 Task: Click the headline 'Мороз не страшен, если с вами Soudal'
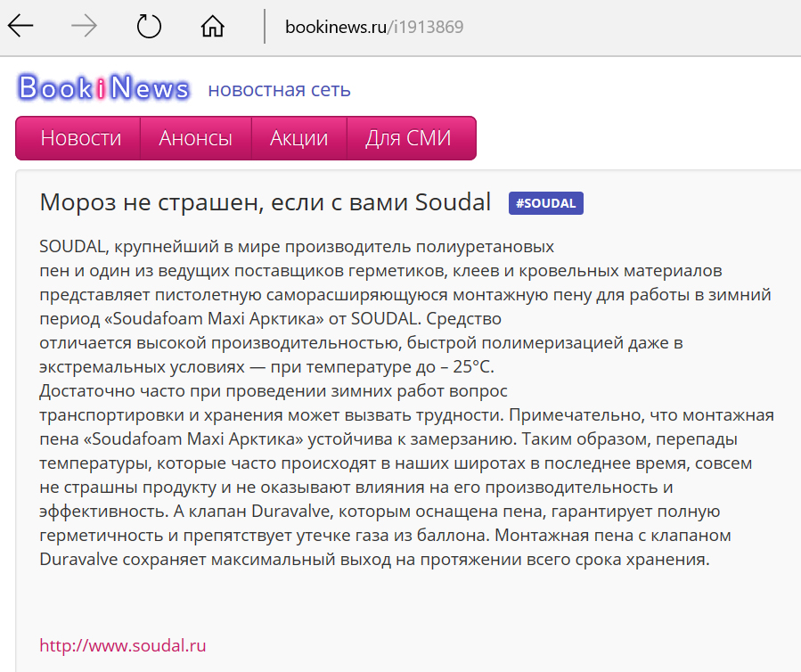[x=266, y=202]
